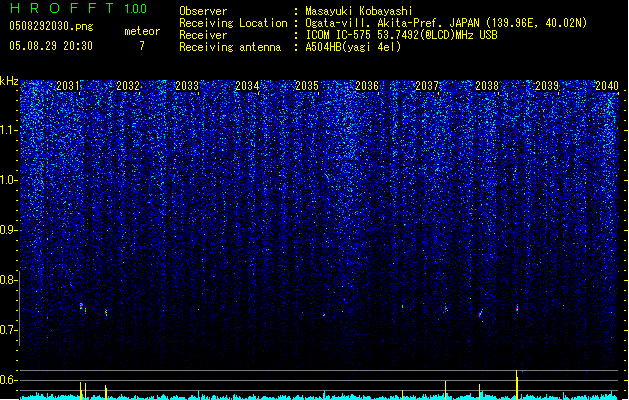Viewport: 629px width, 400px height.
Task: Click the tallest yellow peak in the power graph
Action: (x=517, y=385)
